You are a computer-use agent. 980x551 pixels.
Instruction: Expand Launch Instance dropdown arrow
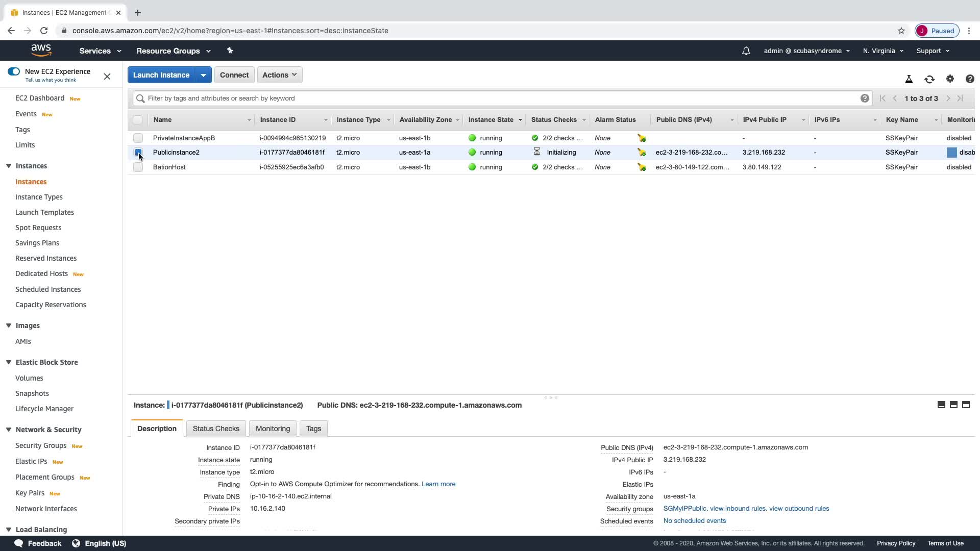coord(203,75)
